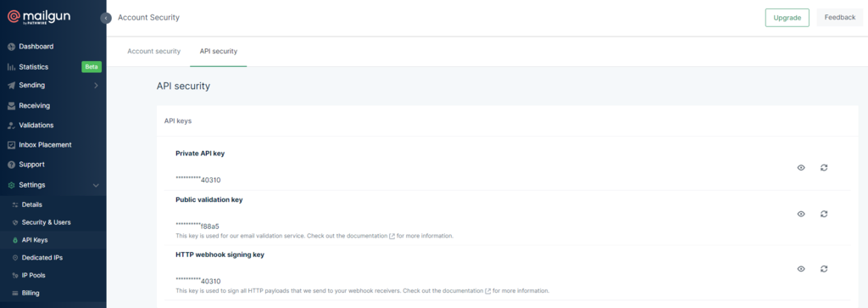Regenerate the HTTP webhook signing key
The height and width of the screenshot is (308, 868).
(824, 269)
